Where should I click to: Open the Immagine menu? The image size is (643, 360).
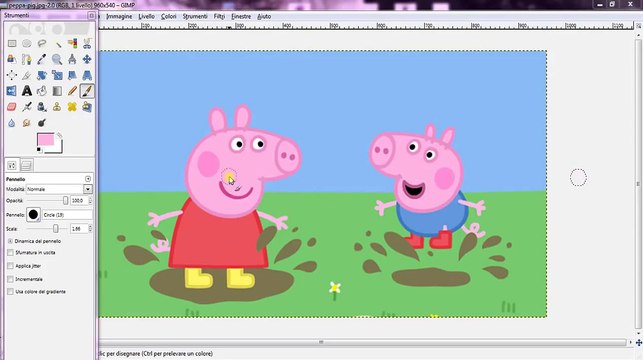pos(119,16)
